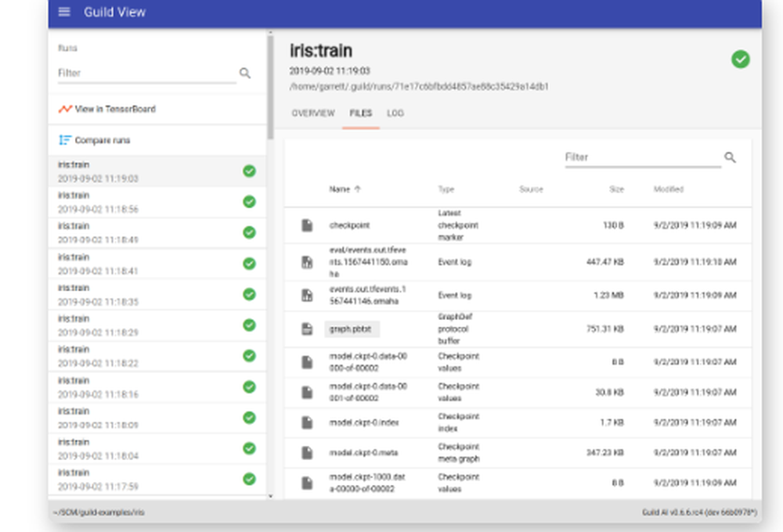Select the iris:train run from 11:18:16

[157, 387]
